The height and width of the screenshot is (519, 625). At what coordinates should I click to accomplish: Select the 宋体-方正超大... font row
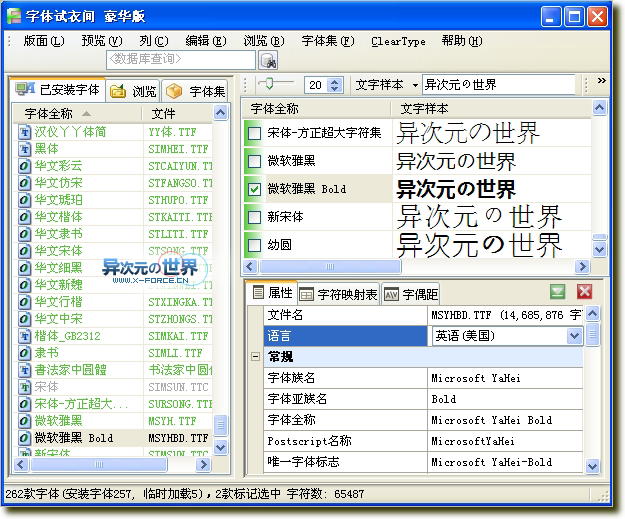tap(113, 404)
